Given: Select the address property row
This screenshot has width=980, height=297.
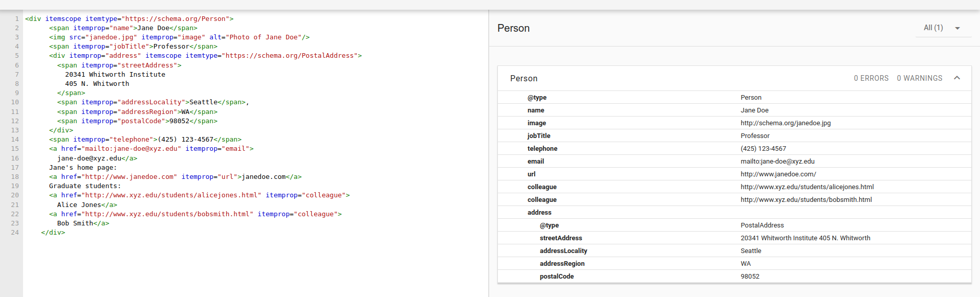Looking at the screenshot, I should (734, 212).
